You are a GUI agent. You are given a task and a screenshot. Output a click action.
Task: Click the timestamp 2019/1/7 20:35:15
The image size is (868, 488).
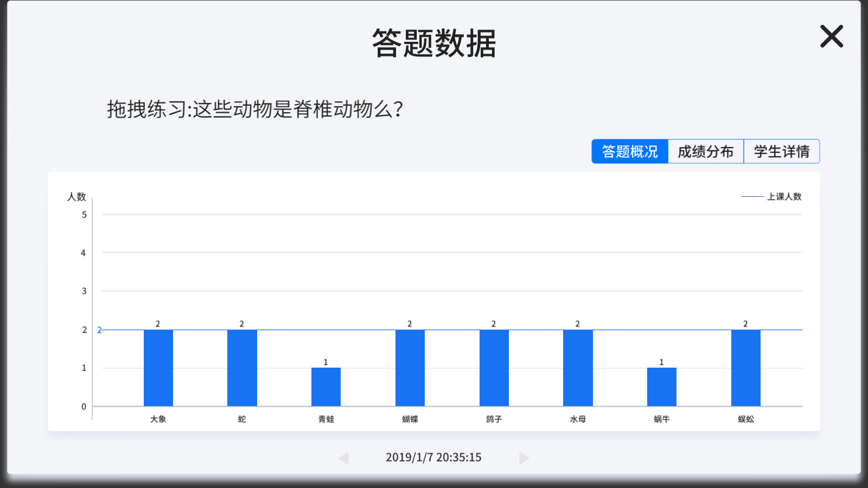(x=433, y=457)
